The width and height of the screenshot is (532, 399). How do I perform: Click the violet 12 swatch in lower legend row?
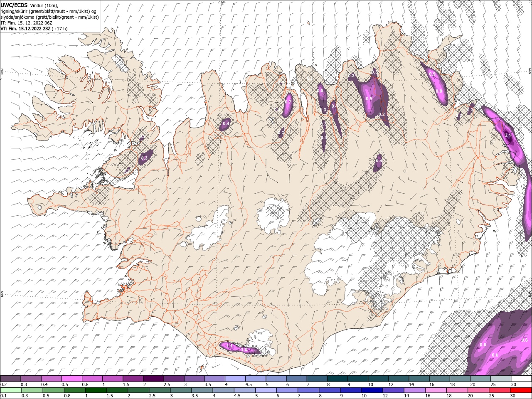pos(394,390)
